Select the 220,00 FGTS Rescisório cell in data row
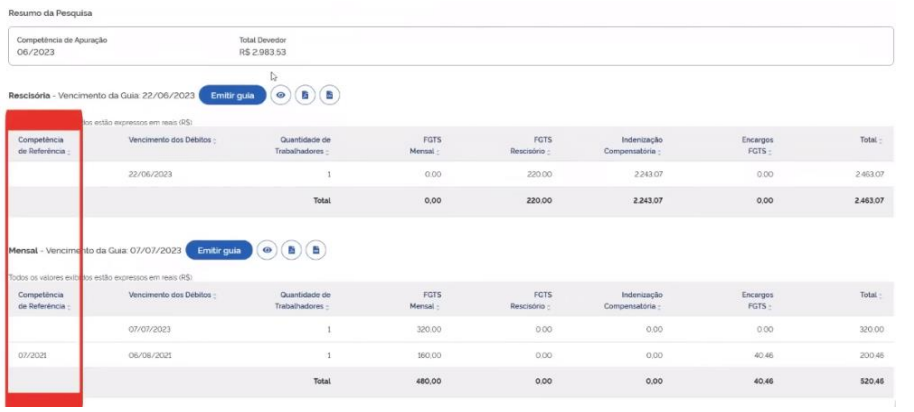Image resolution: width=914 pixels, height=412 pixels. click(540, 174)
